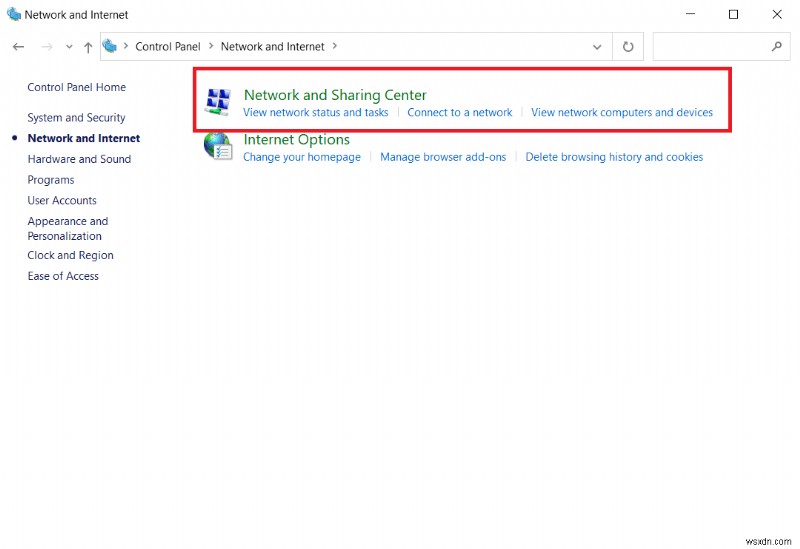Refresh the Control Panel view

(628, 47)
